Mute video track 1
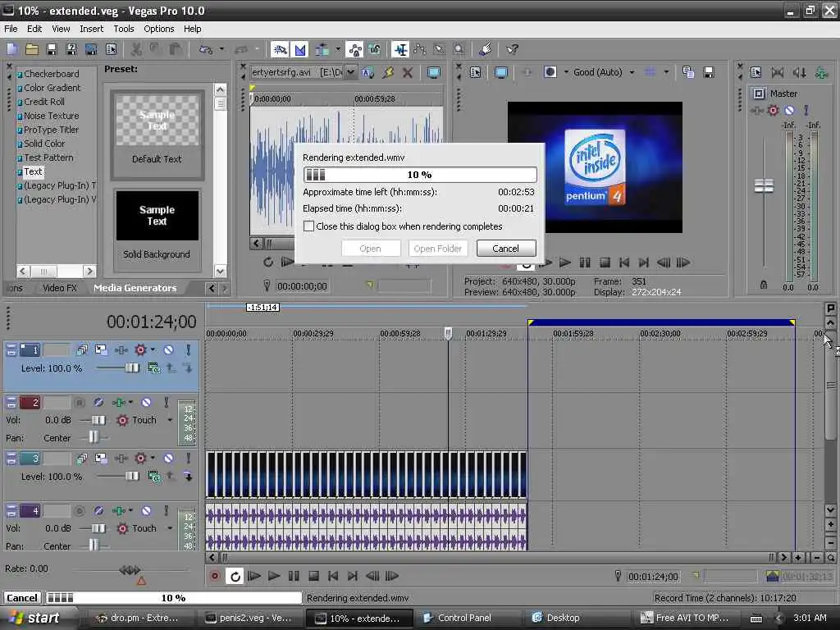Image resolution: width=840 pixels, height=630 pixels. [168, 349]
